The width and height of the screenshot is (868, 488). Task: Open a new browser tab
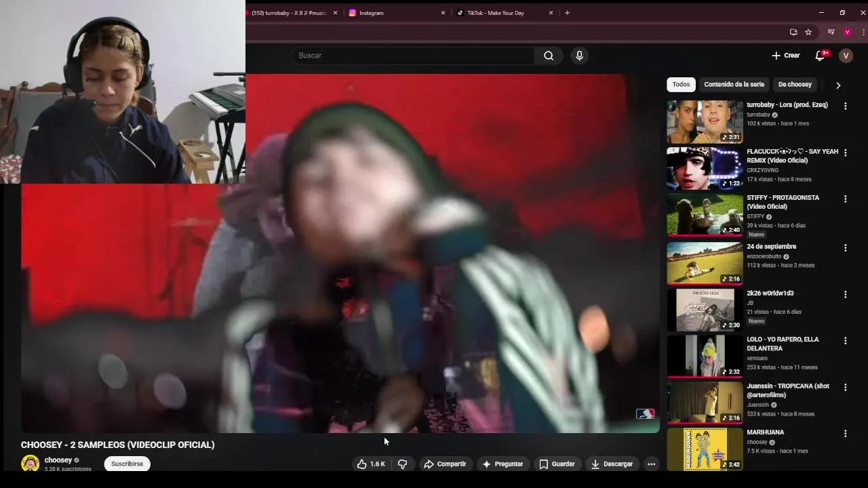coord(567,13)
